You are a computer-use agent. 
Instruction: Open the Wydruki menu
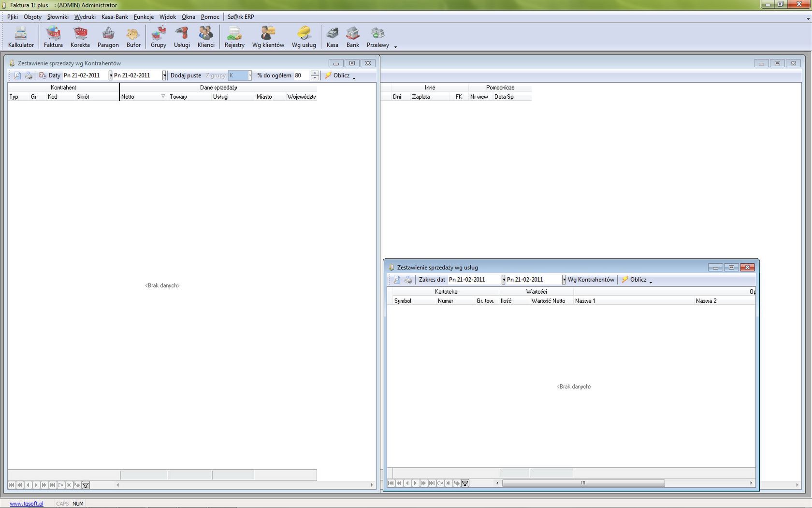pyautogui.click(x=85, y=17)
